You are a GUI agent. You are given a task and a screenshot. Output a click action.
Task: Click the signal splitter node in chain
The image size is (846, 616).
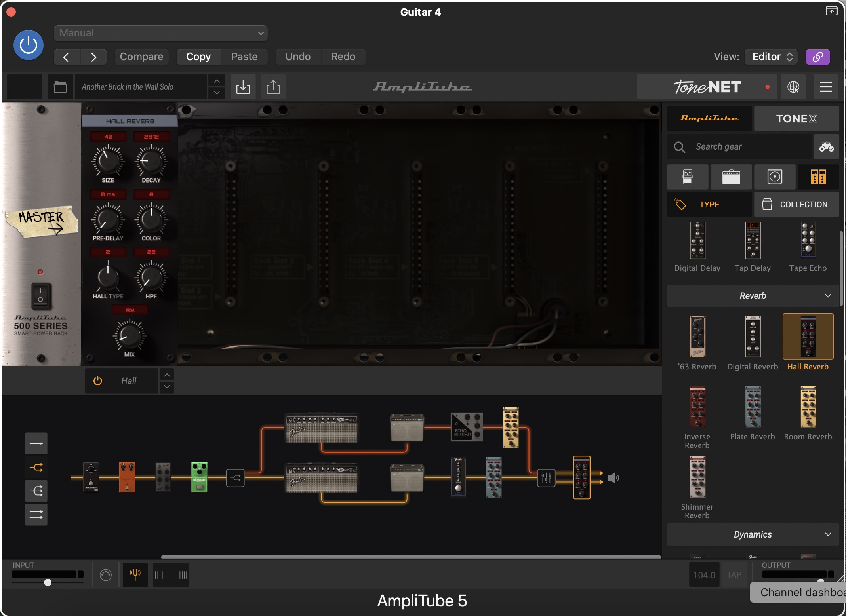235,478
